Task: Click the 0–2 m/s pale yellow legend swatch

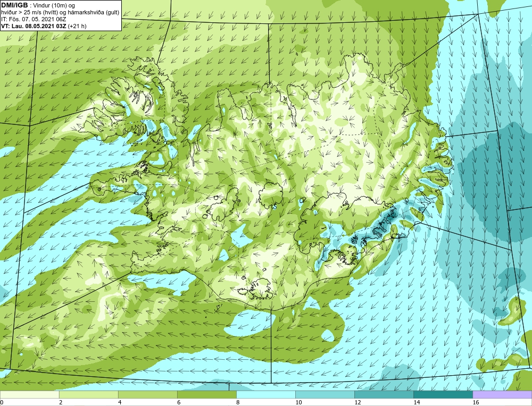Action: (29, 394)
